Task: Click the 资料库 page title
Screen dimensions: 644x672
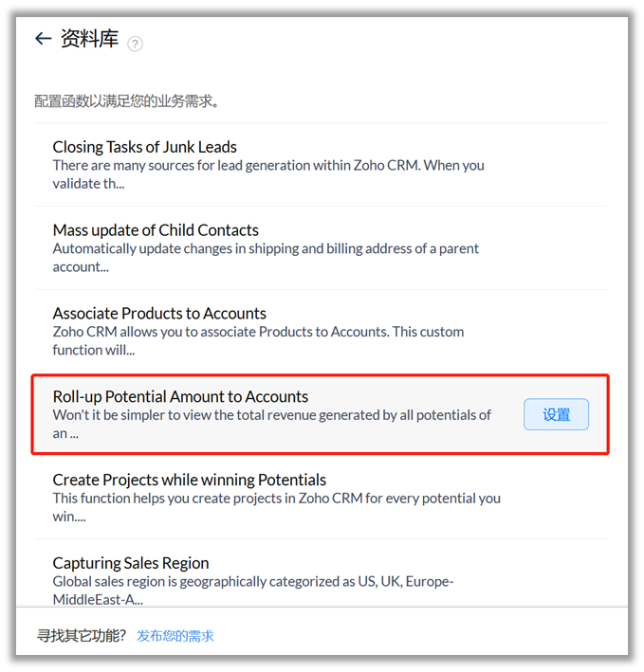Action: 89,39
